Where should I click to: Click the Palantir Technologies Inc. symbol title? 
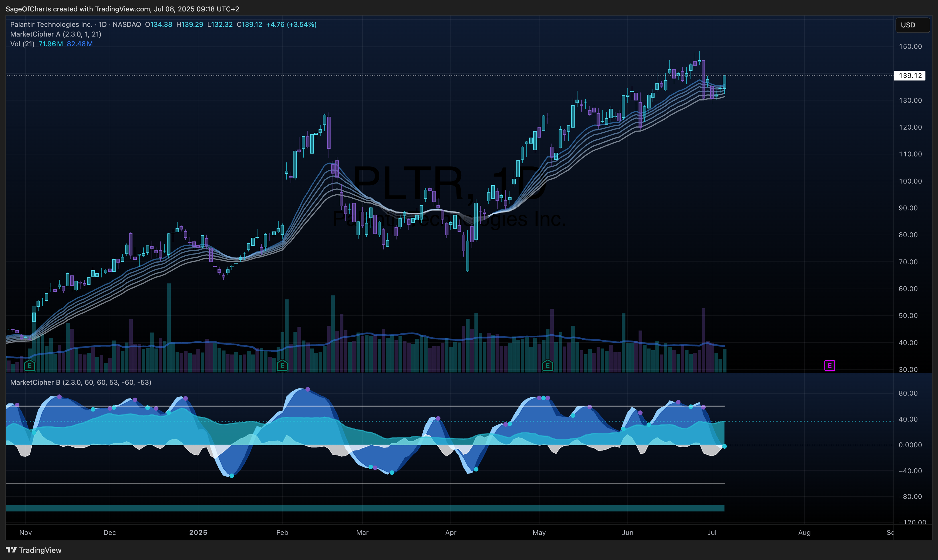click(x=51, y=24)
